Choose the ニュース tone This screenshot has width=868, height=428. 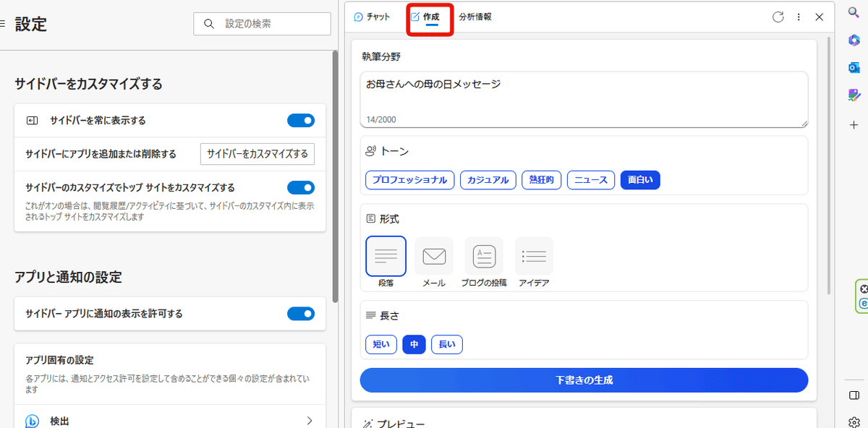(x=591, y=180)
